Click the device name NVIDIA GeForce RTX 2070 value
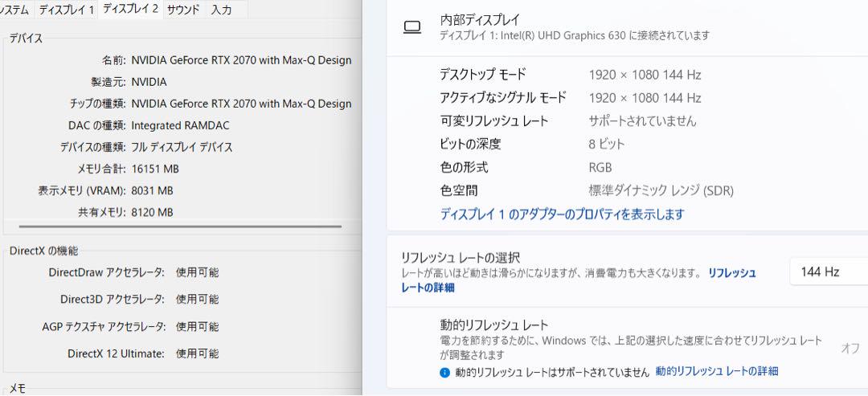 (241, 60)
